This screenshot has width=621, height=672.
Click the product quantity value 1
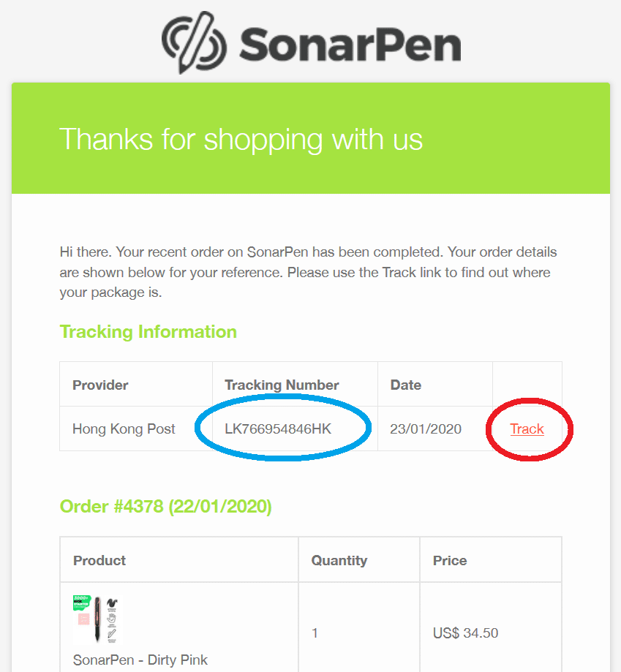point(315,633)
